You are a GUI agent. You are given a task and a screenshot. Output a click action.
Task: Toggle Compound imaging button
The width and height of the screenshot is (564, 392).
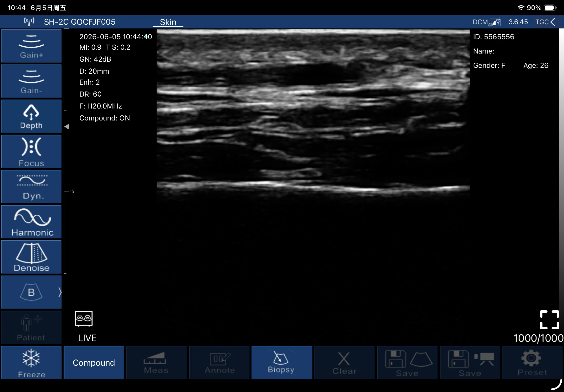(x=94, y=363)
